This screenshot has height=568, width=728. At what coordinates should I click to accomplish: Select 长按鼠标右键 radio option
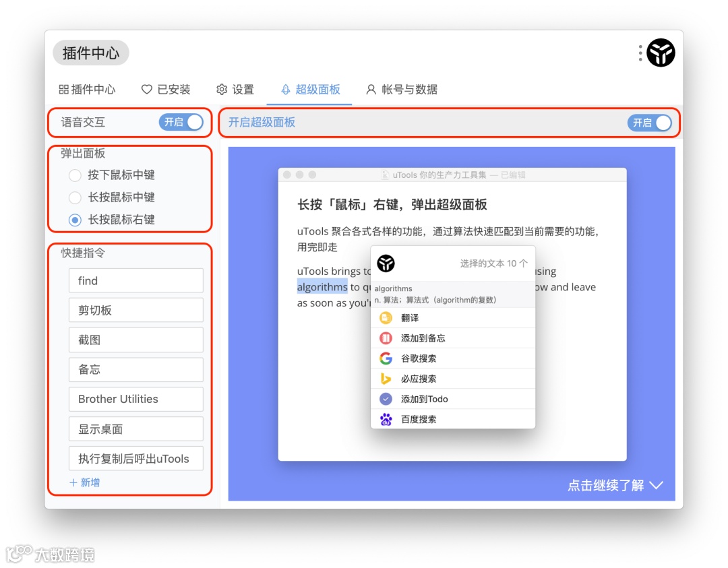75,220
